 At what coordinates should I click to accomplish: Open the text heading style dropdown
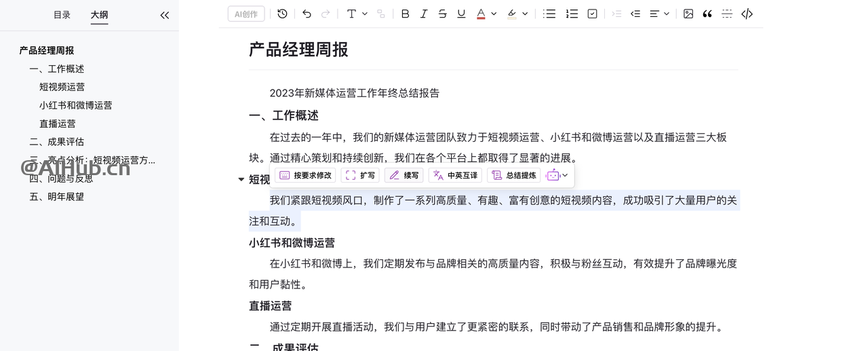(x=357, y=14)
